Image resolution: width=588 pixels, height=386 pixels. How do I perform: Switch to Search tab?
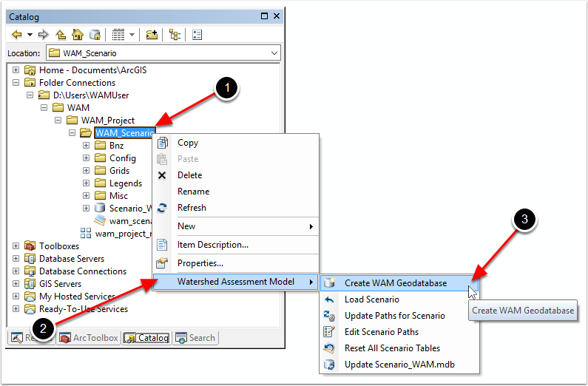tap(195, 338)
